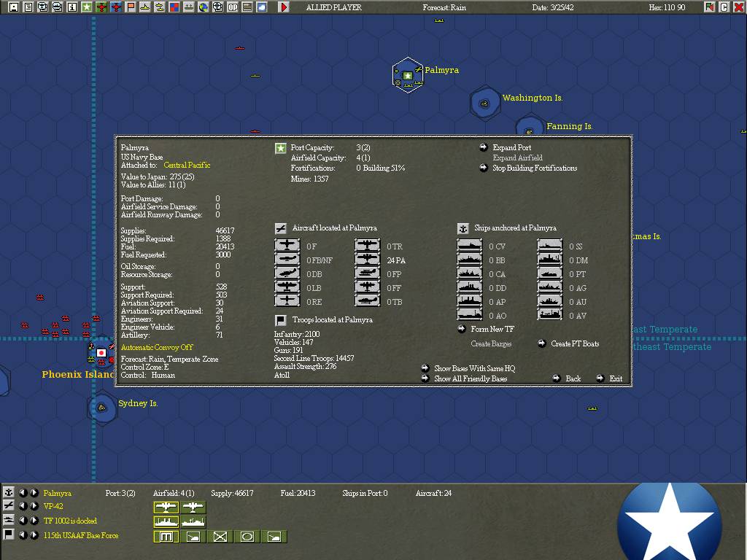Screen dimensions: 747x560
Task: Click the Central Pacific HQ link
Action: tap(187, 165)
